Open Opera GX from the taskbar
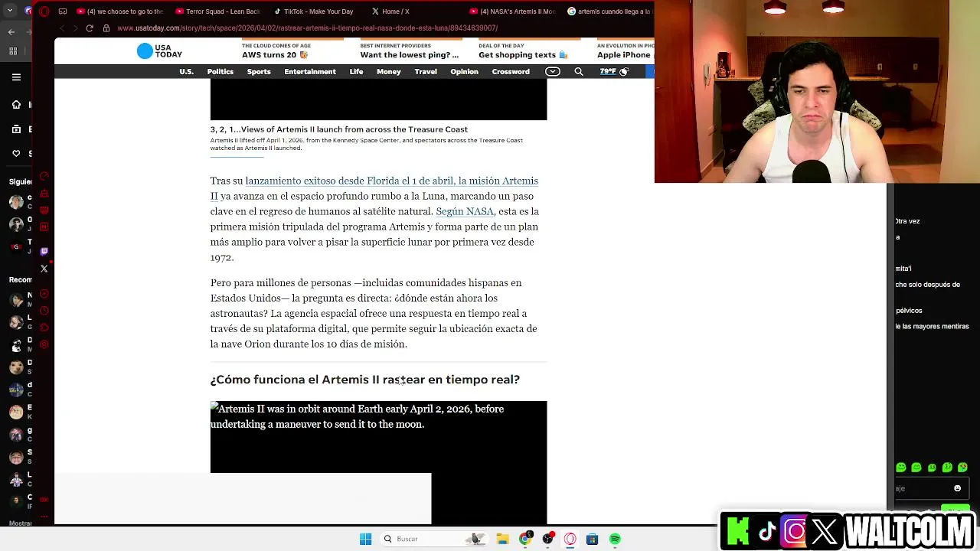Screen dimensions: 980x551 (x=570, y=539)
